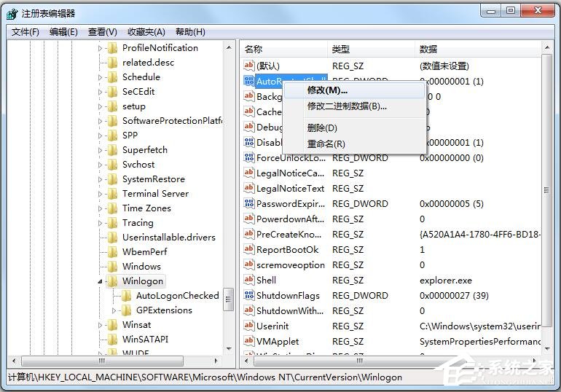
Task: Click the explorer.exe data cell
Action: pyautogui.click(x=446, y=281)
